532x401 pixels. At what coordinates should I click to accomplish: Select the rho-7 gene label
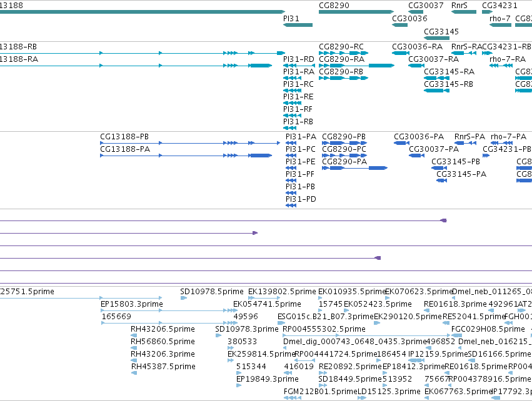pos(499,19)
